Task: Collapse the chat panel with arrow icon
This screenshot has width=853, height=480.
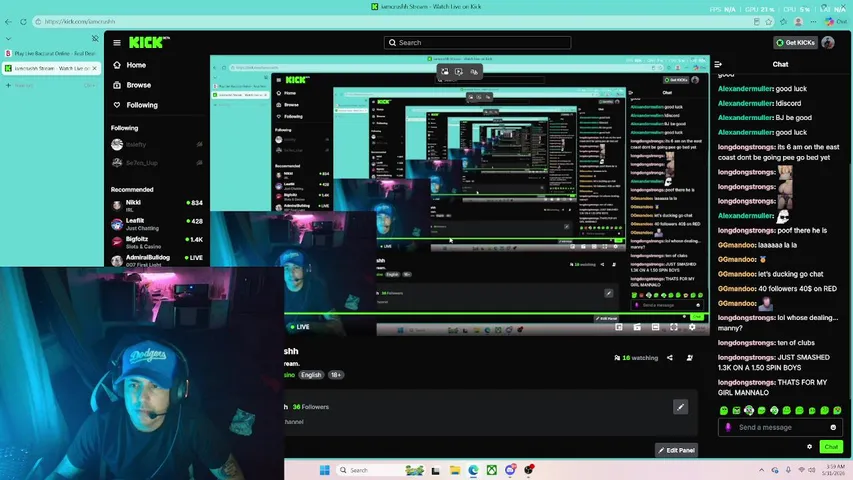Action: 718,64
